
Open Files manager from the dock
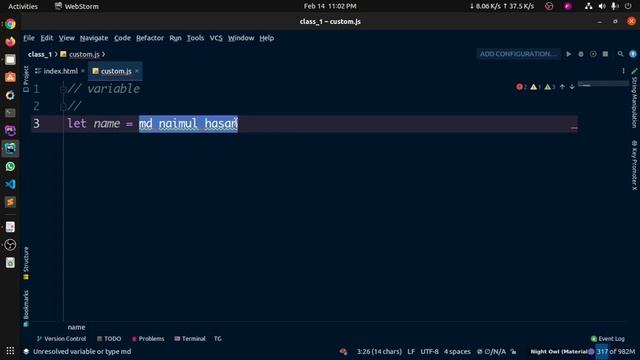coord(10,60)
